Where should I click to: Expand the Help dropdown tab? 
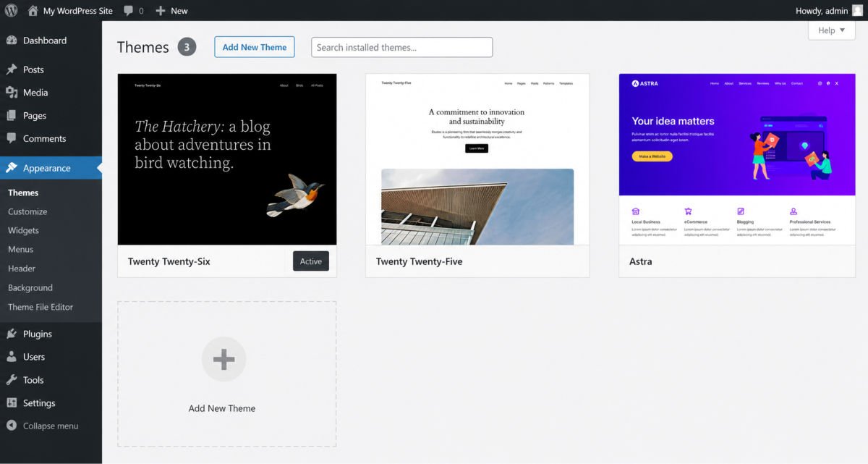click(x=832, y=30)
